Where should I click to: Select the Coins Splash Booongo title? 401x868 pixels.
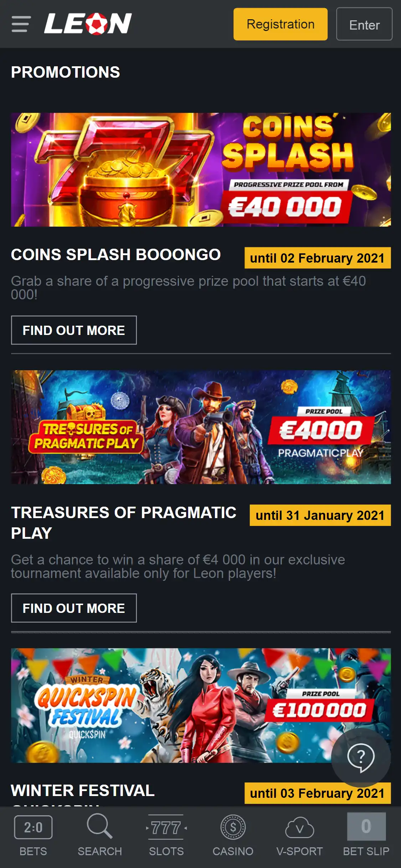coord(116,255)
